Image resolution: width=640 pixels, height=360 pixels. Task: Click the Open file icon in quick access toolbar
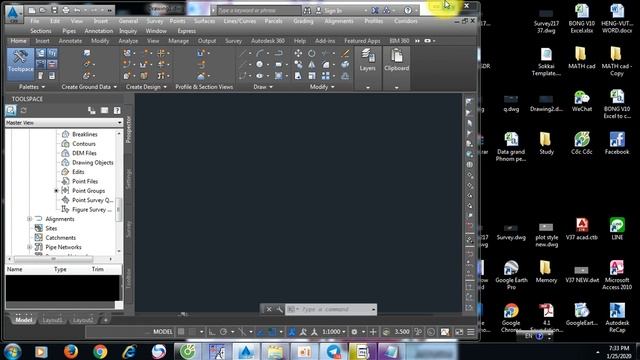tap(43, 10)
